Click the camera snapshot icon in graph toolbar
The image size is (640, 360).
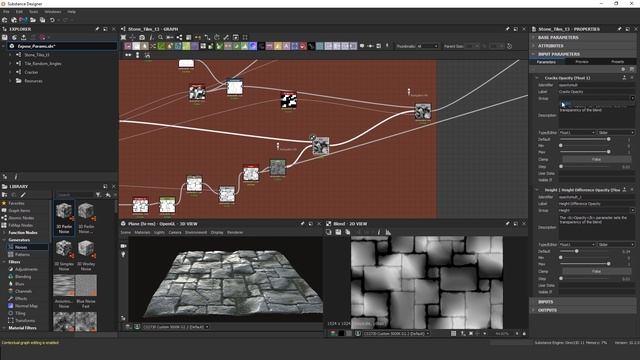(x=142, y=38)
